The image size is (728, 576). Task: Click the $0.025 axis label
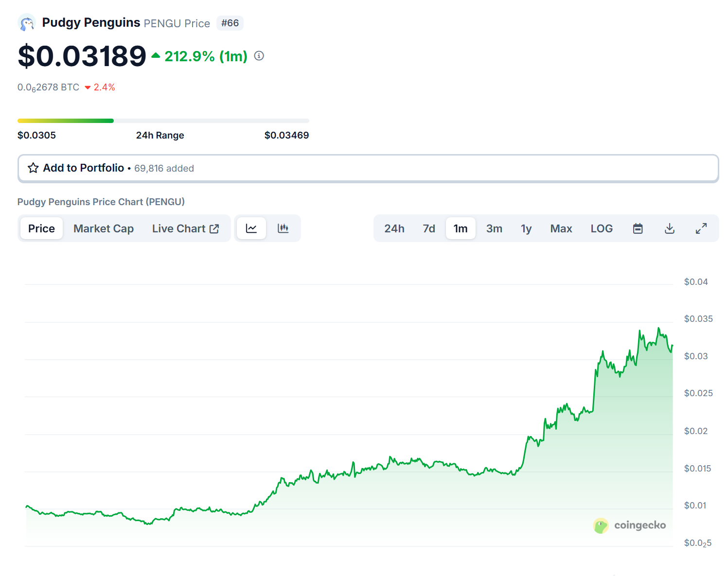coord(698,393)
